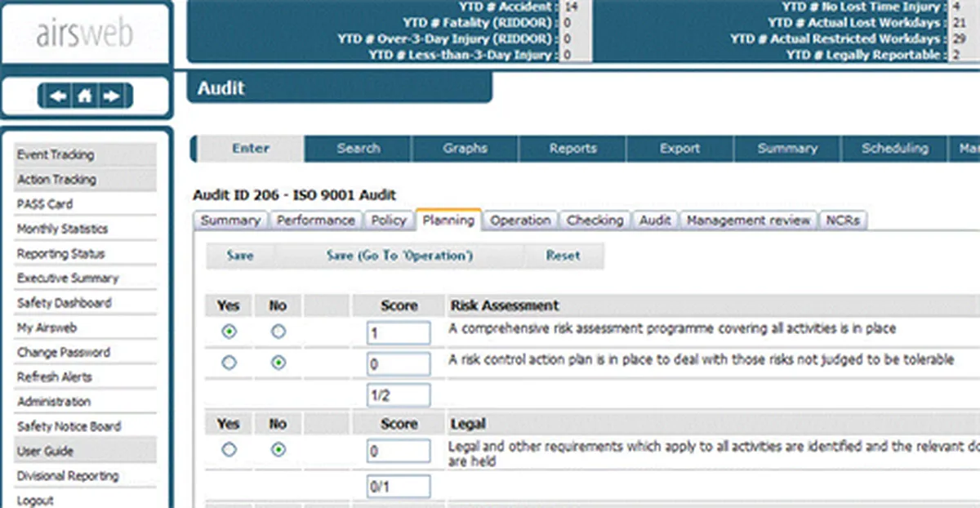Viewport: 980px width, 508px height.
Task: Click the airsweb logo
Action: 85,34
